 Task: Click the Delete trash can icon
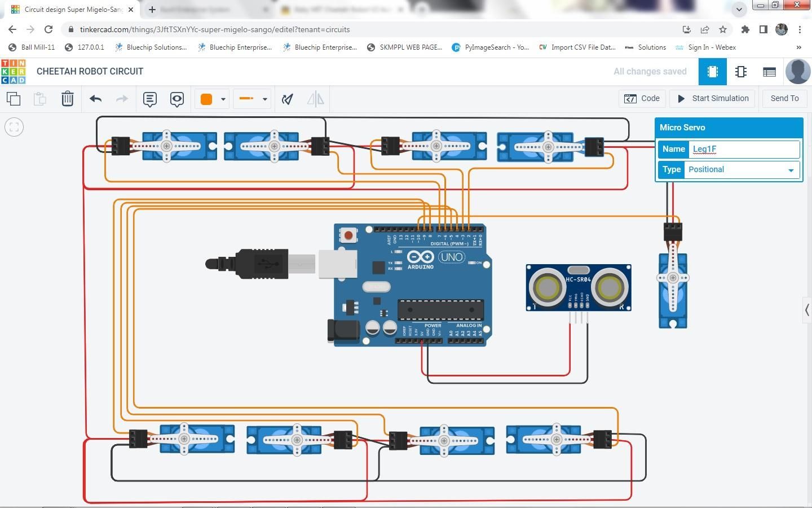click(x=68, y=99)
